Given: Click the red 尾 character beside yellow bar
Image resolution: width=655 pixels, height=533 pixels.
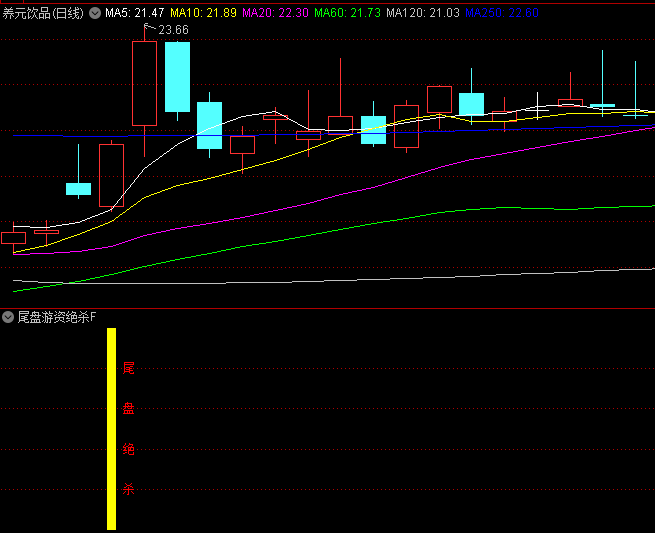Looking at the screenshot, I should pos(128,368).
